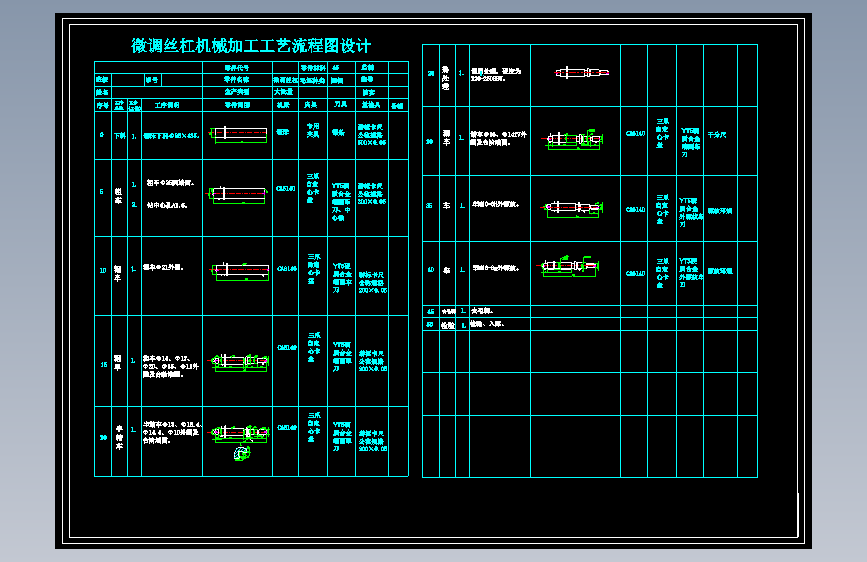
Task: Select the machine model cell in row 35
Action: click(x=635, y=210)
